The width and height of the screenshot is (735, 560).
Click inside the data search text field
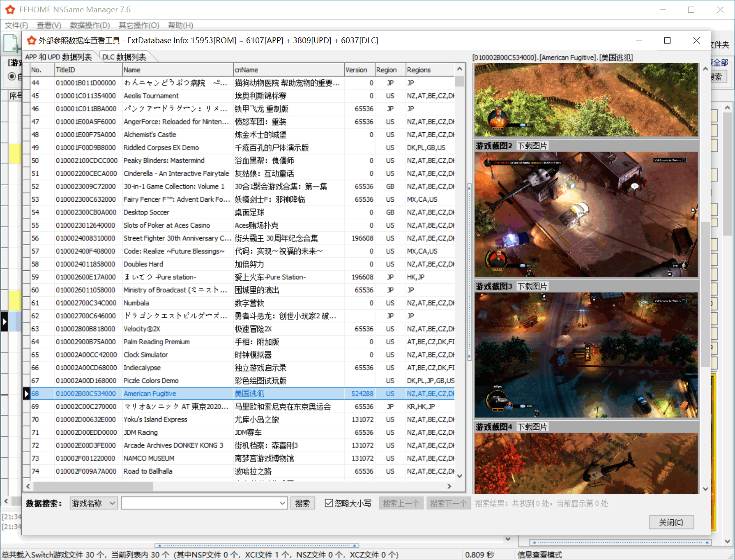tap(200, 503)
